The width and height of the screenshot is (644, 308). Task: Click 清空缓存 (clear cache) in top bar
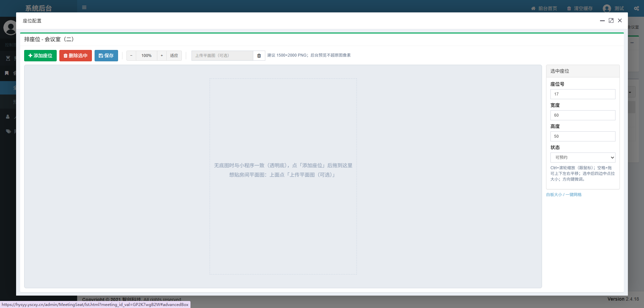click(x=580, y=8)
